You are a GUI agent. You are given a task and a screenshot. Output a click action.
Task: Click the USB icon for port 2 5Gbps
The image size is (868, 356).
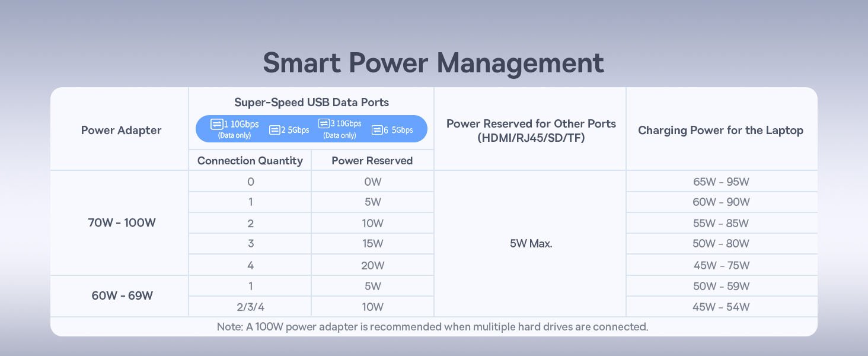click(x=275, y=130)
